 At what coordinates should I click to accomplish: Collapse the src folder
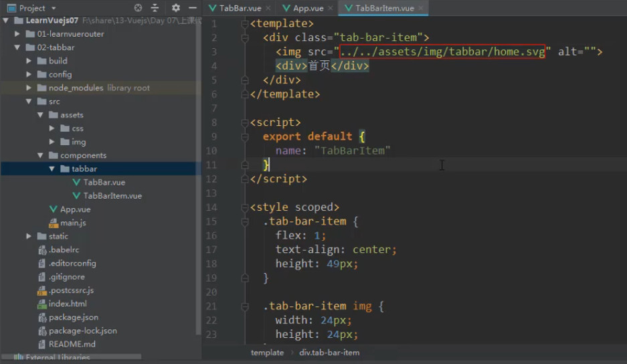point(29,101)
